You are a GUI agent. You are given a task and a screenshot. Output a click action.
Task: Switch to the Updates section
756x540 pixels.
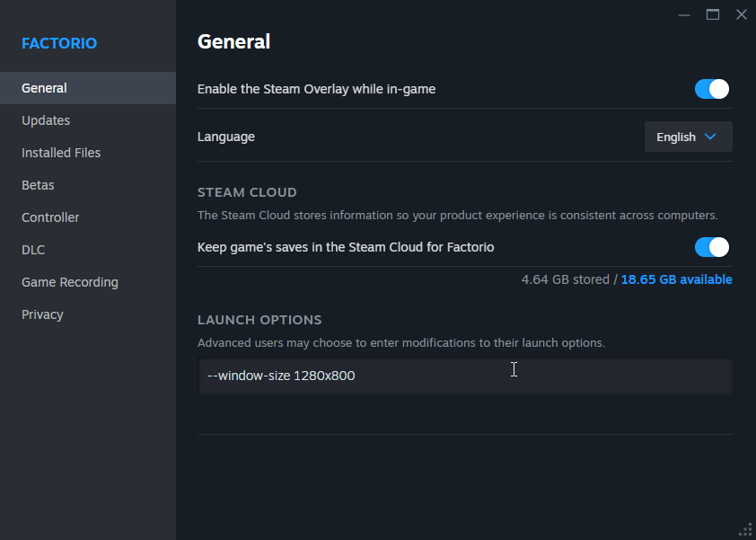[46, 120]
